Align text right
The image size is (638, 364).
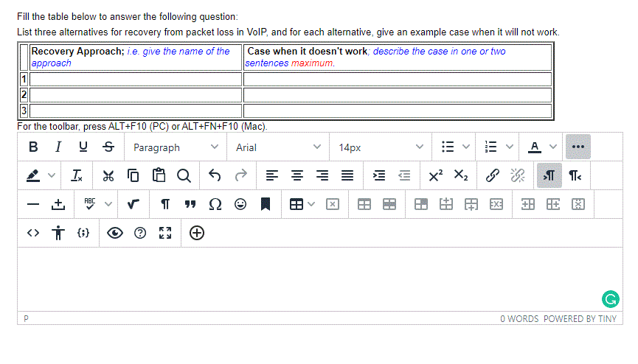(x=322, y=175)
